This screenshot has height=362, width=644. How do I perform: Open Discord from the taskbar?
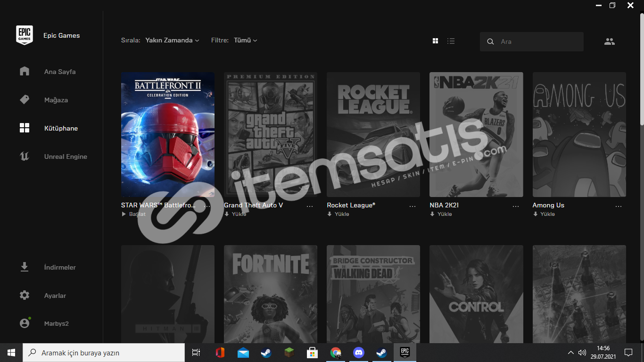[x=359, y=353]
